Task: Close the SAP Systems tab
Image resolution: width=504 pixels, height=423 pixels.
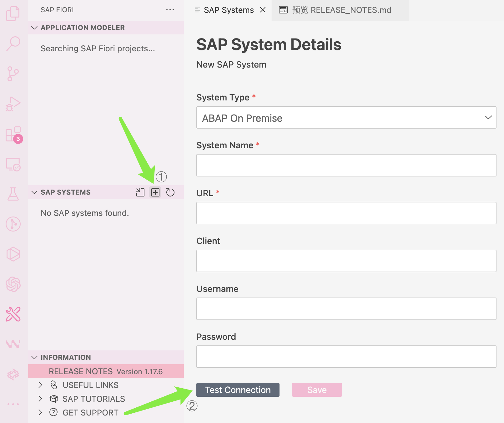Action: [x=263, y=10]
